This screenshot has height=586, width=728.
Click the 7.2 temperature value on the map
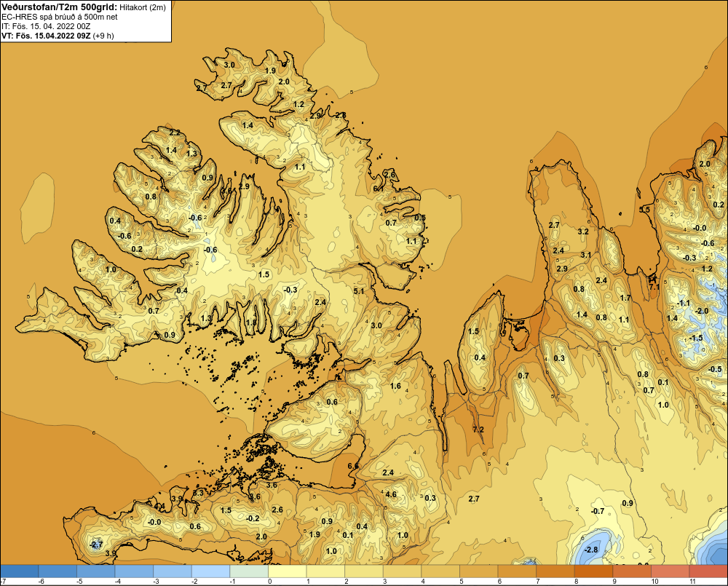point(478,429)
